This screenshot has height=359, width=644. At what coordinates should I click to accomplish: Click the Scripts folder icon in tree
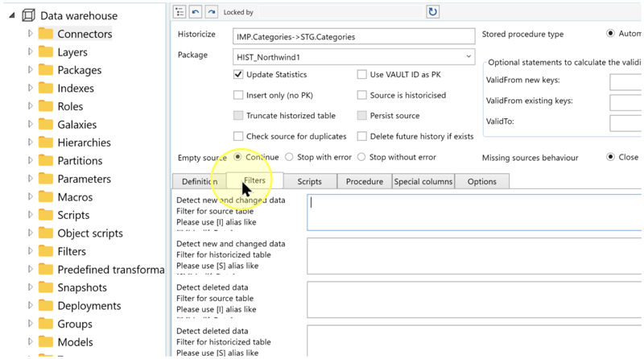46,215
